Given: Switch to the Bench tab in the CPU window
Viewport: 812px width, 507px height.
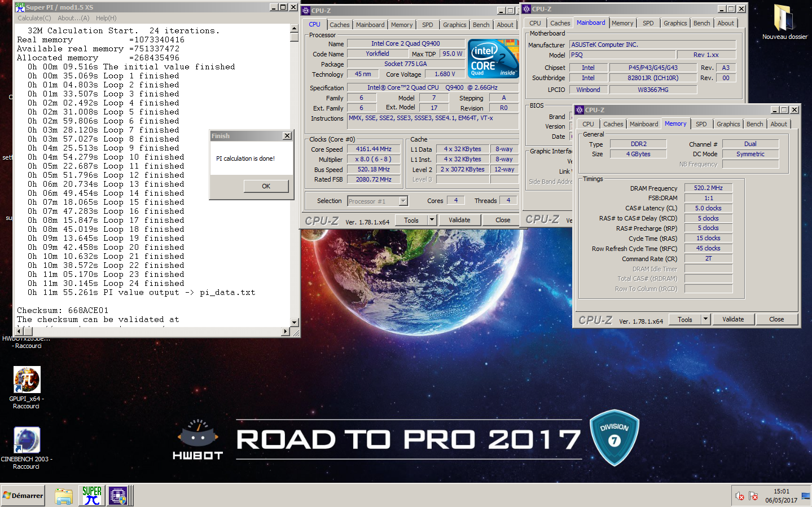Looking at the screenshot, I should pyautogui.click(x=481, y=25).
